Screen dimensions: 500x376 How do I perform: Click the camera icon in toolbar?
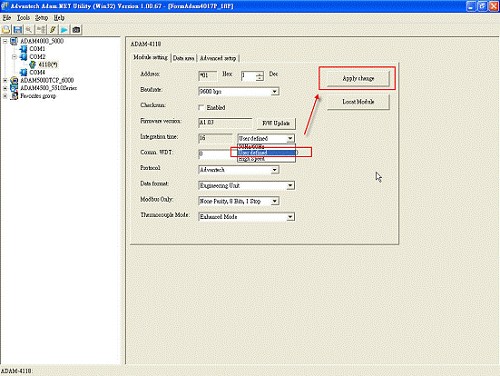[76, 30]
